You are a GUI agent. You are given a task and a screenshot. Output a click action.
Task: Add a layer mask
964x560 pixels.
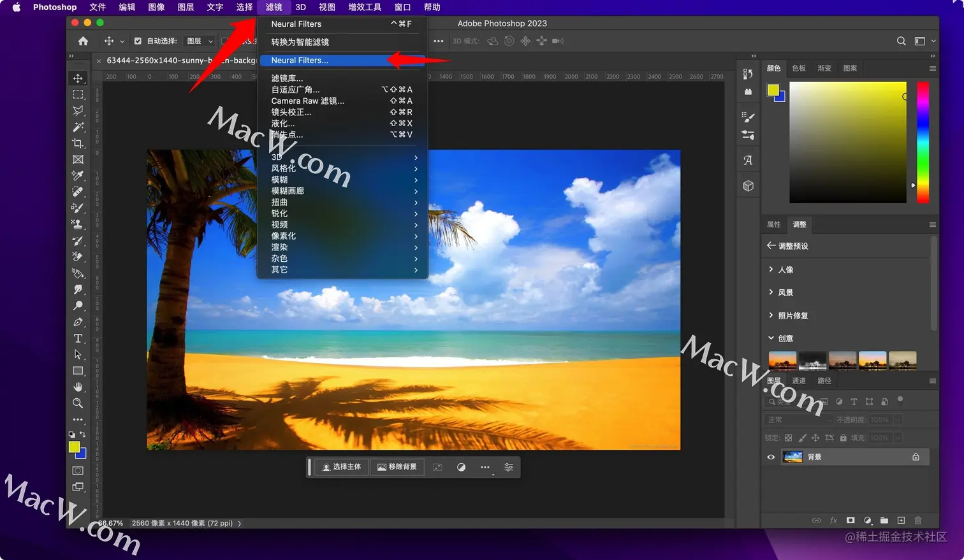click(851, 520)
